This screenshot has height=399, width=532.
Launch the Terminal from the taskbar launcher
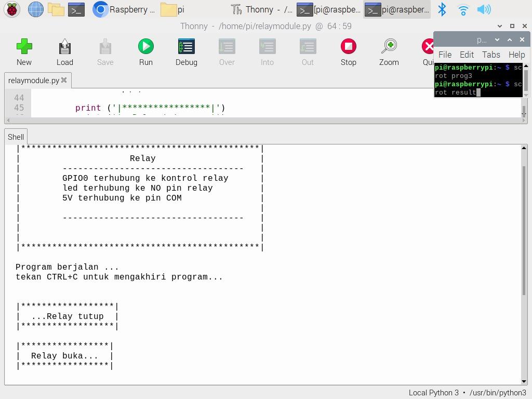[76, 10]
